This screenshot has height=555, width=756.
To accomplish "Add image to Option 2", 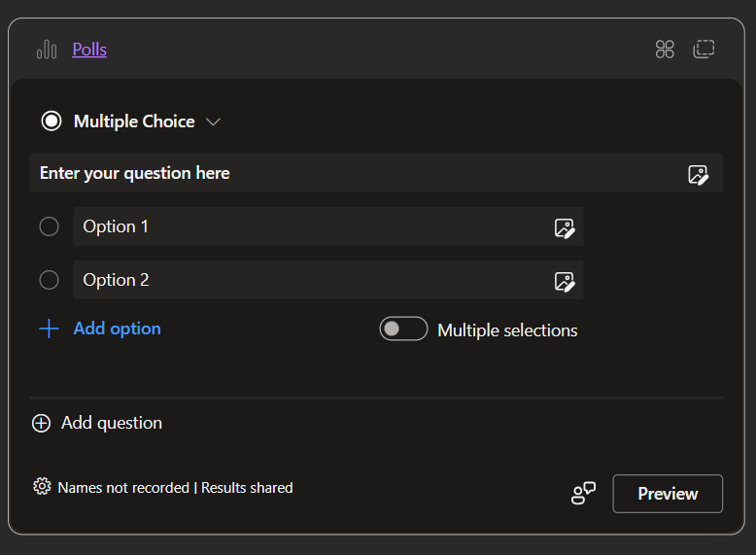I will click(x=565, y=282).
